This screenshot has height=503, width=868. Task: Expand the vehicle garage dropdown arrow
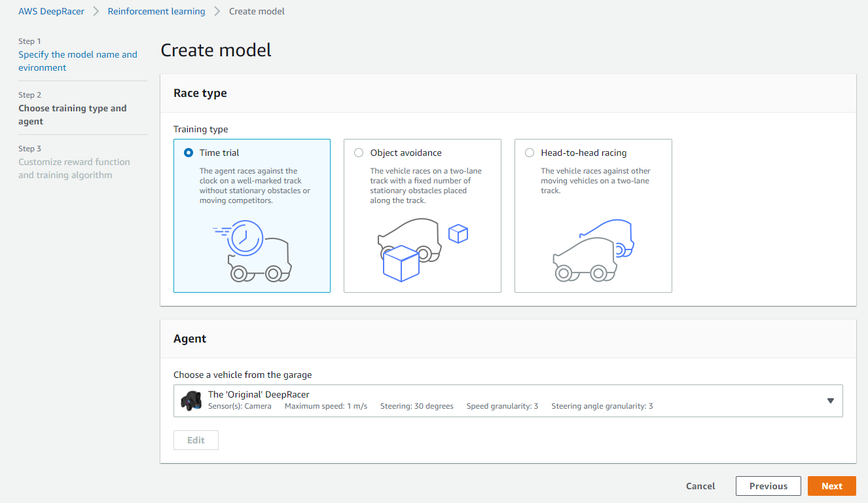(830, 401)
